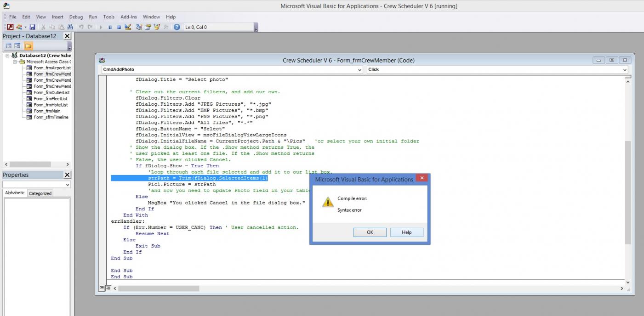The height and width of the screenshot is (316, 644).
Task: Open the Debug menu
Action: tap(76, 17)
